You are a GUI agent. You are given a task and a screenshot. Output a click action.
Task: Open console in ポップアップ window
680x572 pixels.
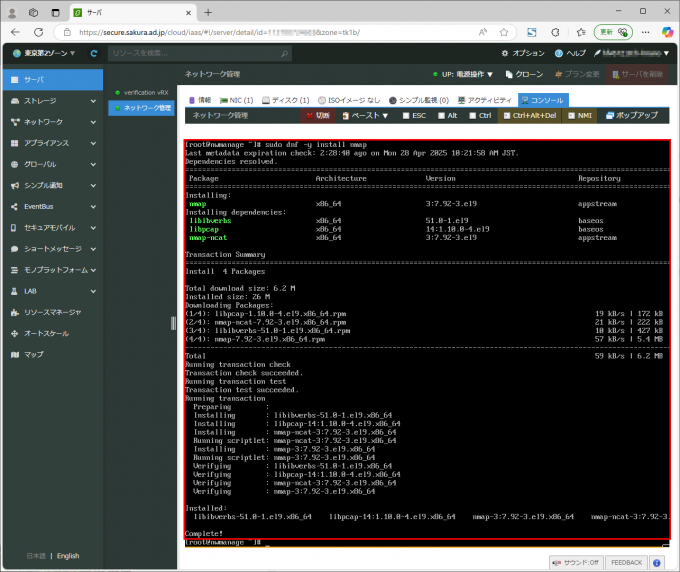tap(632, 116)
